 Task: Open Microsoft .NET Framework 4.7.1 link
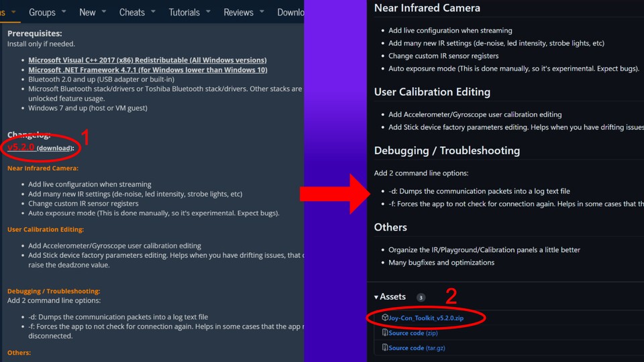point(148,70)
